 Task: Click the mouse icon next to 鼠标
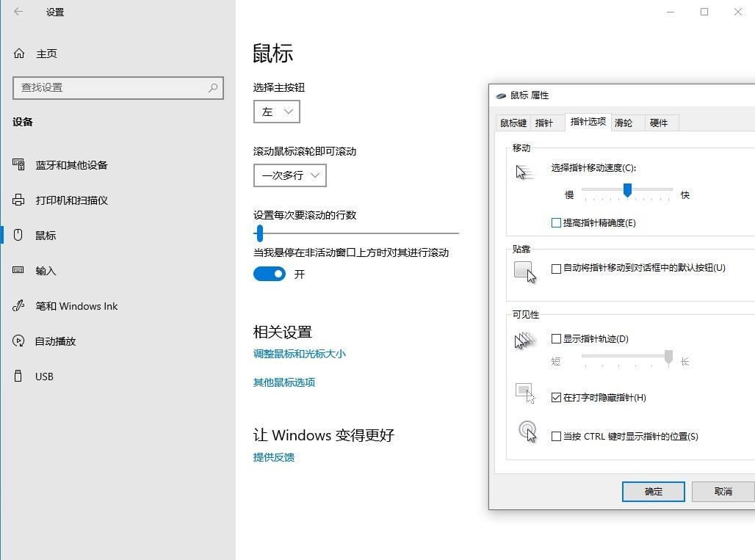coord(18,235)
